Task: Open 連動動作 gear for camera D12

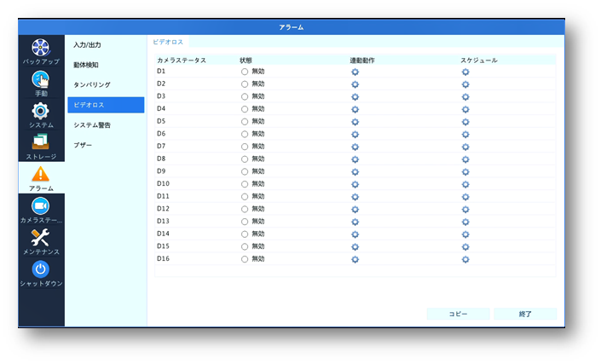Action: [x=355, y=210]
